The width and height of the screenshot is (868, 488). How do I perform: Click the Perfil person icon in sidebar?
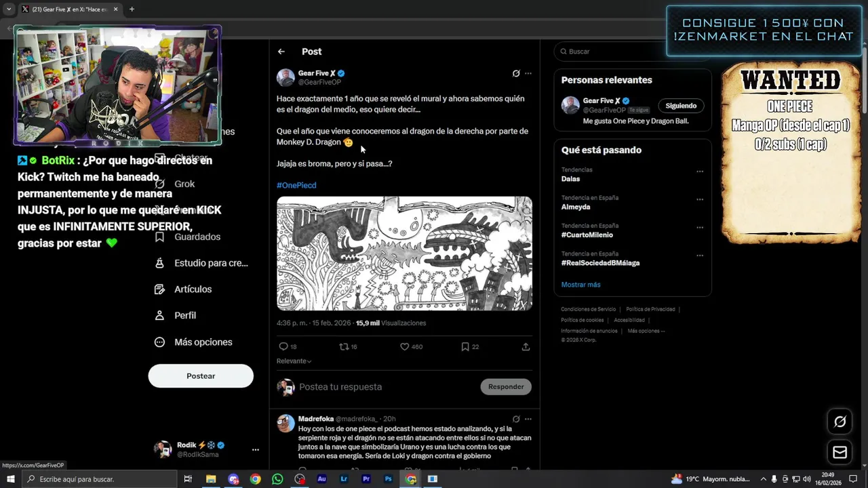(159, 315)
